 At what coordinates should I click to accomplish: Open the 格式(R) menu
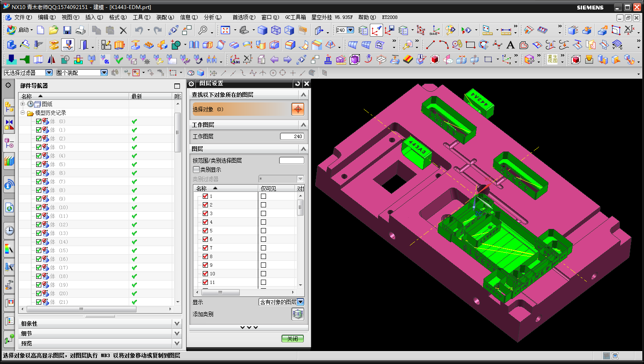(x=118, y=17)
